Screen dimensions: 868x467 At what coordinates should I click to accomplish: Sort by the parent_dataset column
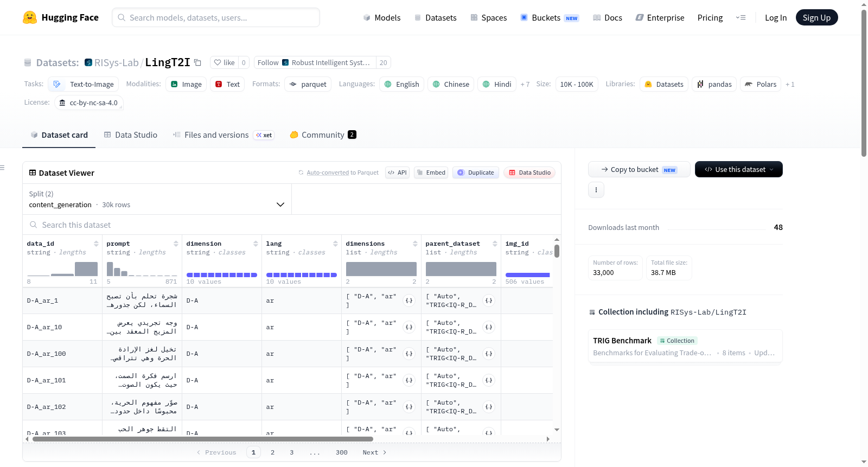[x=495, y=244]
